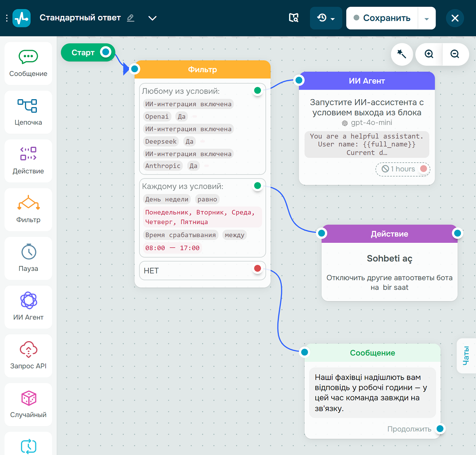Open the ИИ Агент tool in sidebar
The height and width of the screenshot is (455, 476).
point(28,306)
